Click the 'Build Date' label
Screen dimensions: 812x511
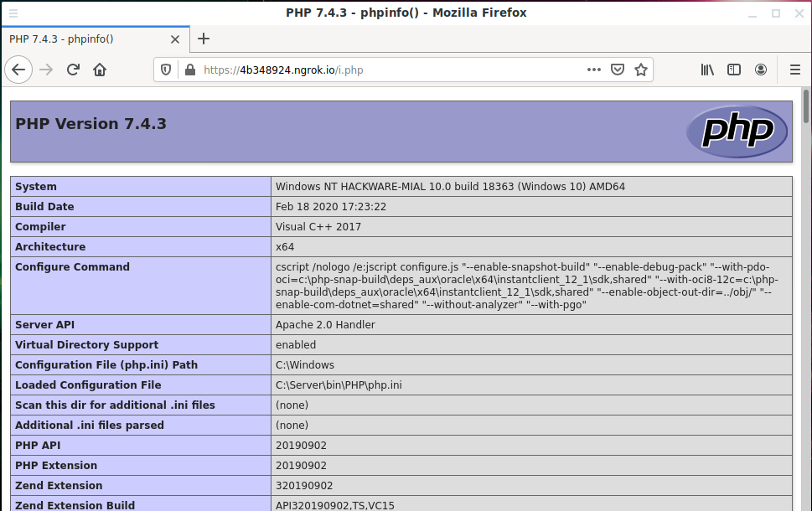point(44,207)
